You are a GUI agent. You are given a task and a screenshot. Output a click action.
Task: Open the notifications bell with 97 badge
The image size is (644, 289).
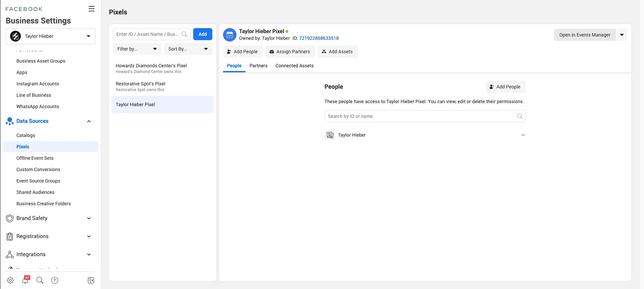tap(25, 280)
